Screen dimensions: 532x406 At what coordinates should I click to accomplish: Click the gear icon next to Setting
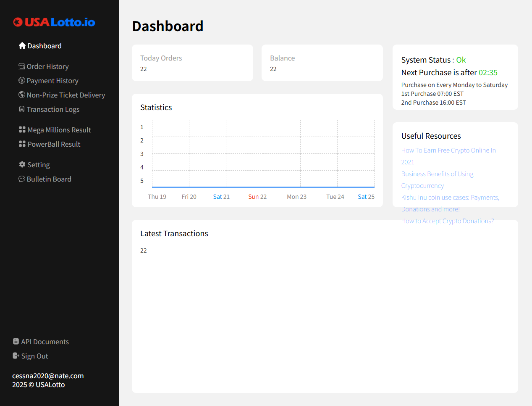(x=22, y=165)
